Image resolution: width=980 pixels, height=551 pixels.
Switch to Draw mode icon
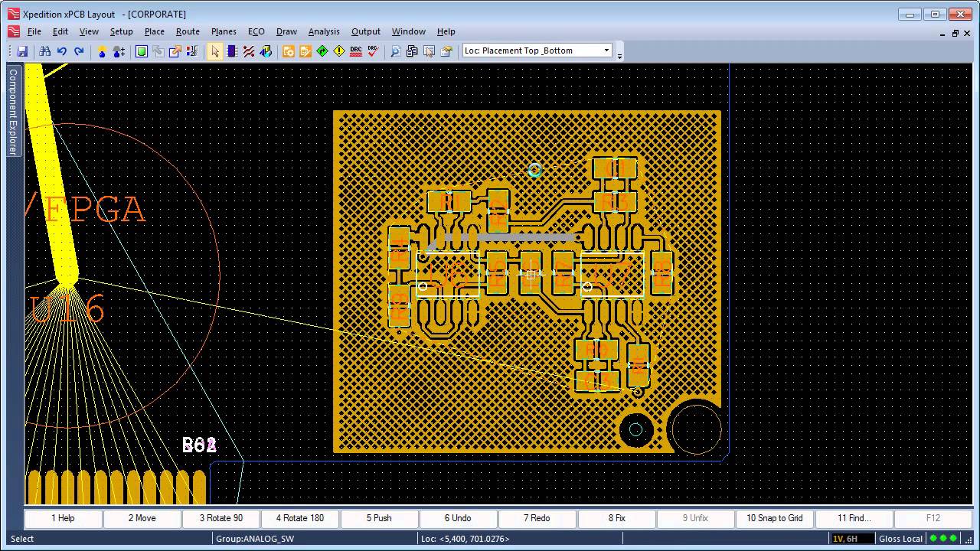pyautogui.click(x=266, y=51)
